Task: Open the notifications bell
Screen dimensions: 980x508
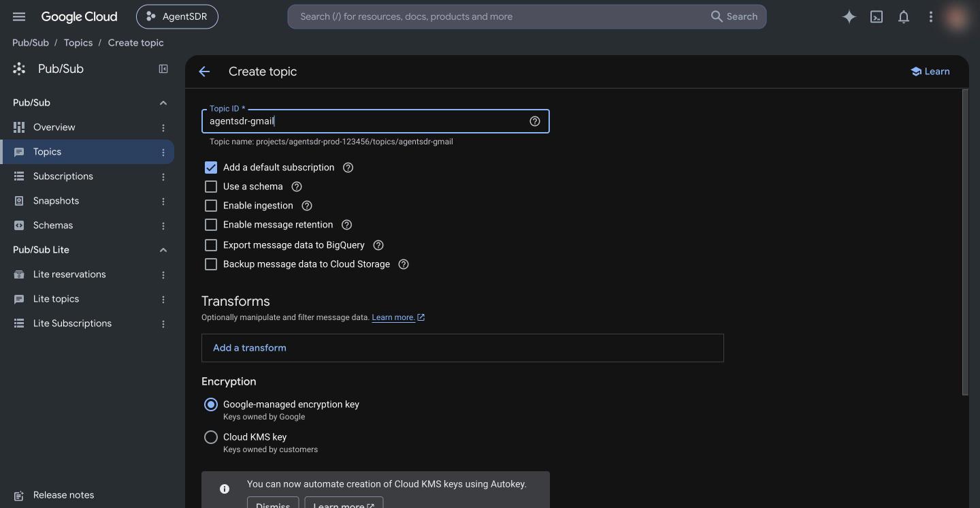Action: point(904,17)
